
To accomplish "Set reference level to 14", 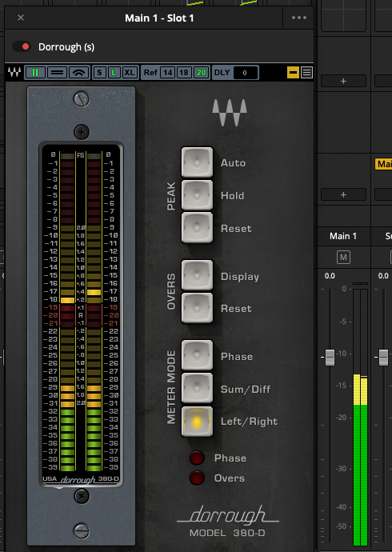I will [x=167, y=73].
